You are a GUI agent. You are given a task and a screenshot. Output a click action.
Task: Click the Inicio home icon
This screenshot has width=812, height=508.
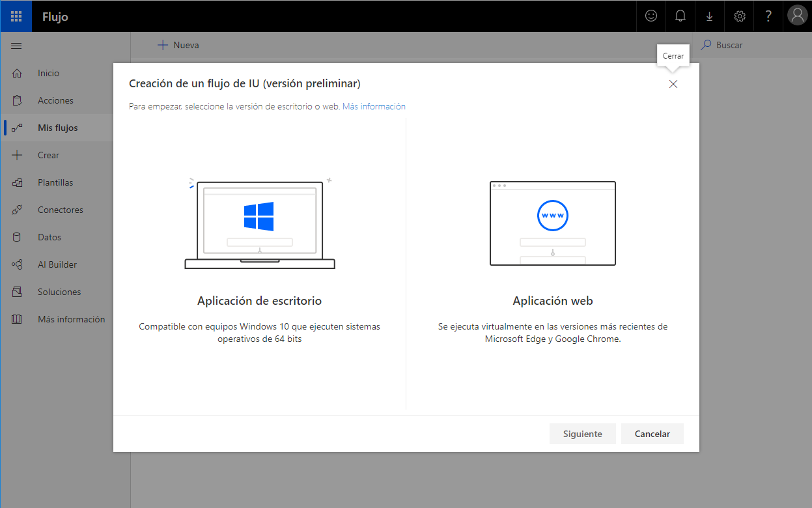click(x=18, y=74)
